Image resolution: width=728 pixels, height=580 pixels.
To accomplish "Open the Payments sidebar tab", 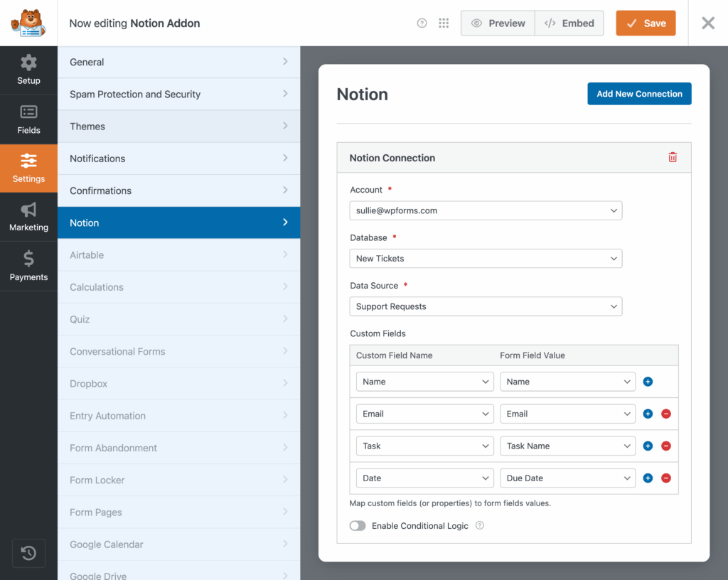I will click(28, 266).
